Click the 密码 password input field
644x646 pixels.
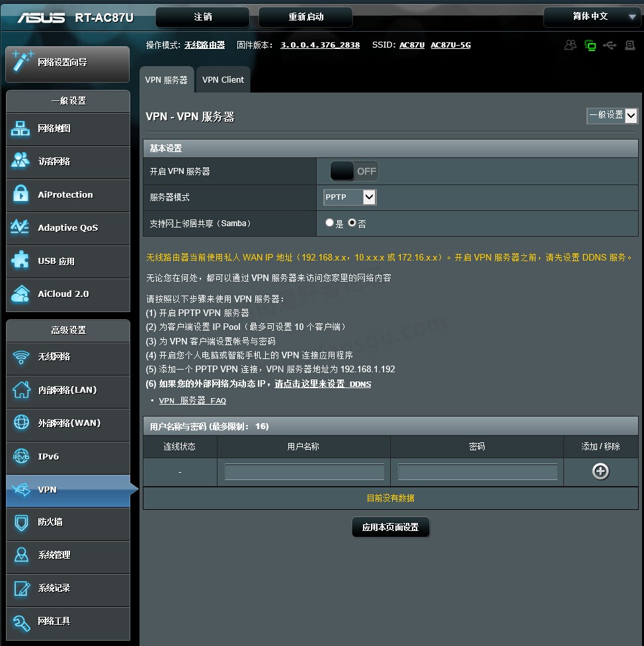coord(477,471)
